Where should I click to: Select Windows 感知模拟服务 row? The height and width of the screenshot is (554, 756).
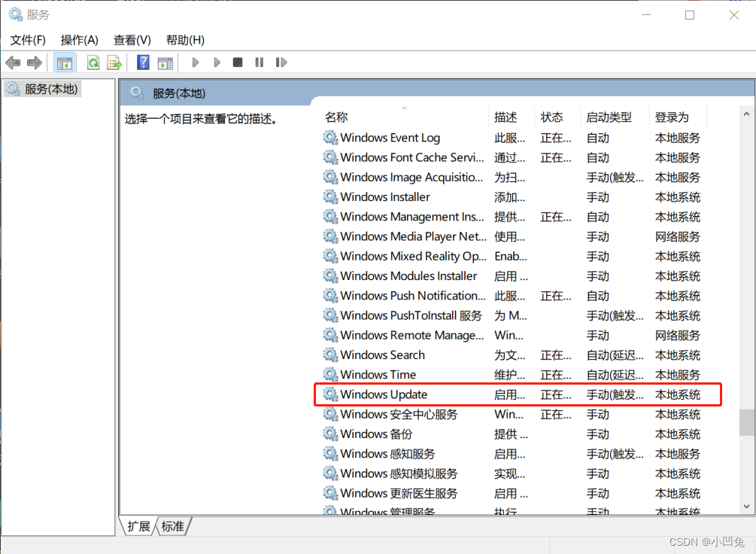point(511,474)
